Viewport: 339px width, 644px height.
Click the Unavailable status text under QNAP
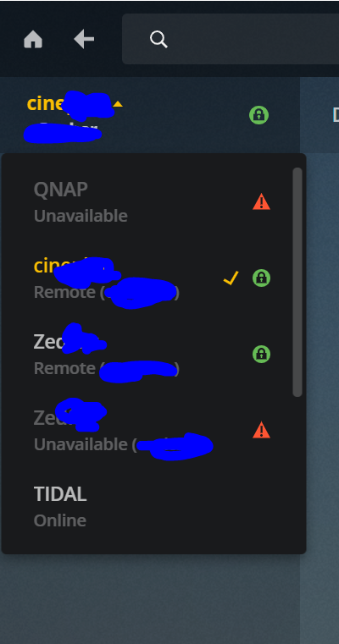81,216
